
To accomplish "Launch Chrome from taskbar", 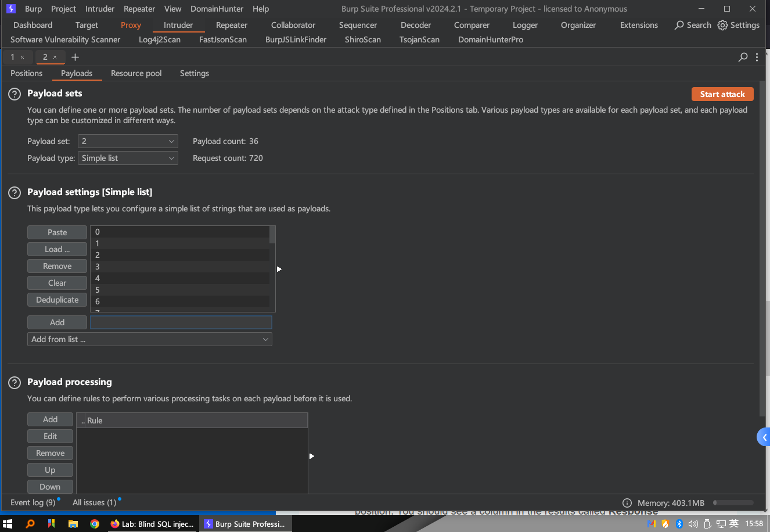I will 95,524.
